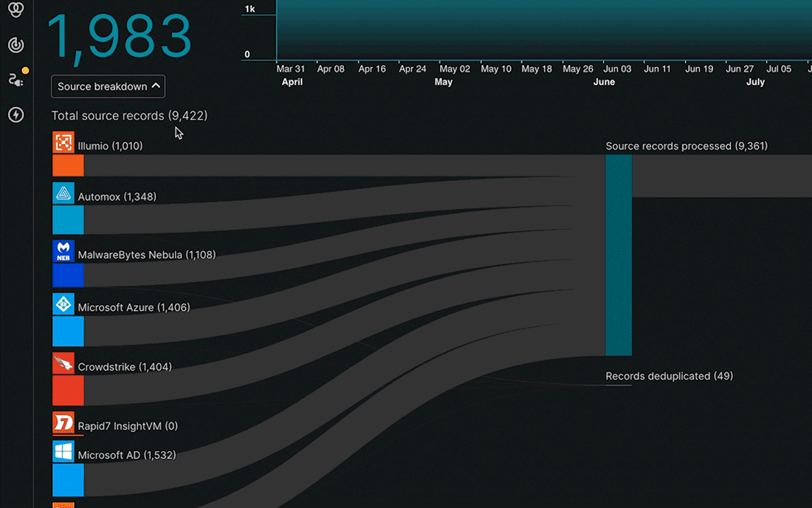Click the Microsoft AD Windows logo icon

coord(63,452)
